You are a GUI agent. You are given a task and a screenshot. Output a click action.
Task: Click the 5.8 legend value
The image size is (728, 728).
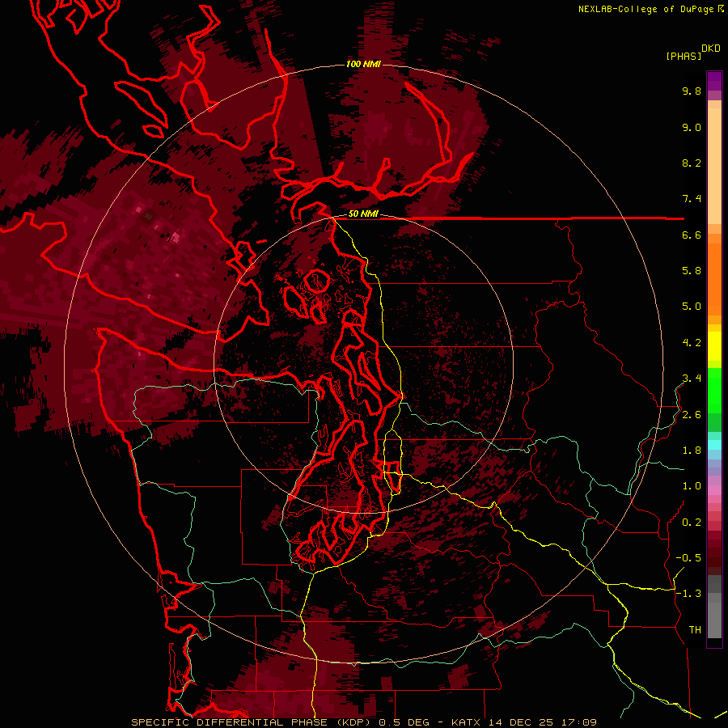point(692,271)
